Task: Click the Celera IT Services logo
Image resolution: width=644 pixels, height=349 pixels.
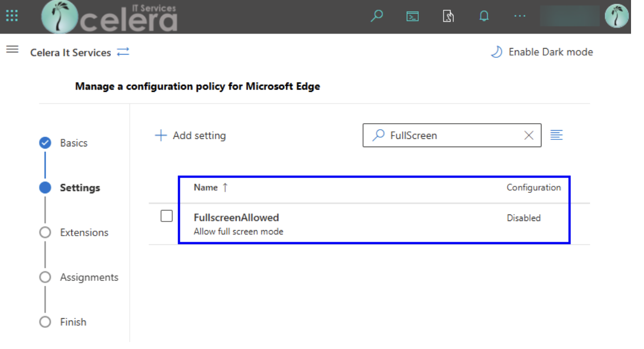Action: pyautogui.click(x=109, y=17)
